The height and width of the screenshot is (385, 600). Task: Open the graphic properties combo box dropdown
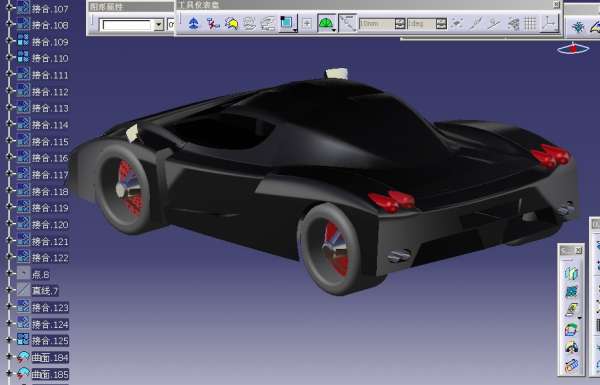point(159,25)
